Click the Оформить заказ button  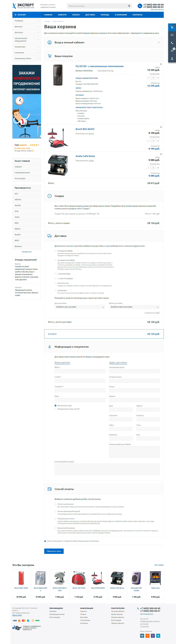[x=54, y=551]
